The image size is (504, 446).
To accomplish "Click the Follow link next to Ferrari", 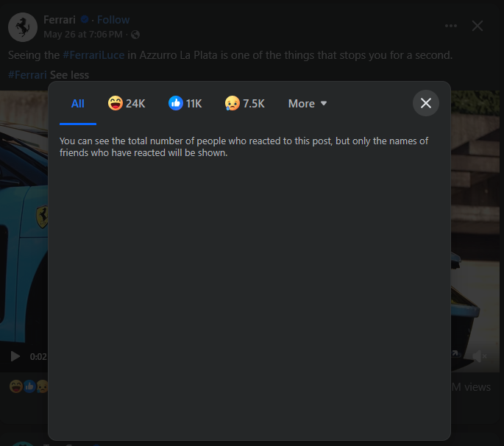I will [113, 20].
